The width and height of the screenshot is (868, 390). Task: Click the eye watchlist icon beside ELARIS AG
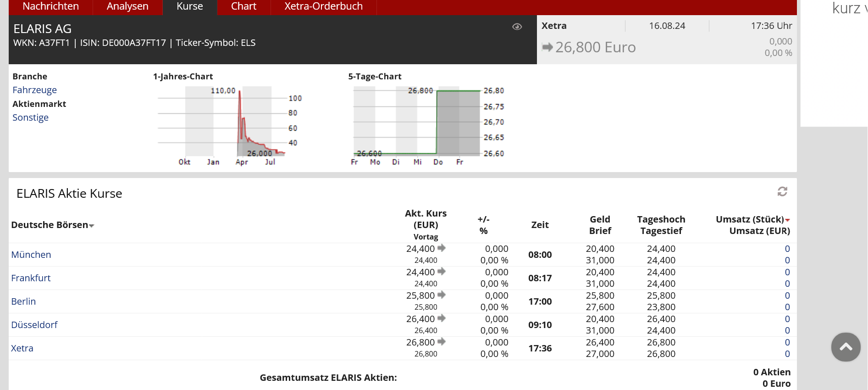pyautogui.click(x=517, y=27)
